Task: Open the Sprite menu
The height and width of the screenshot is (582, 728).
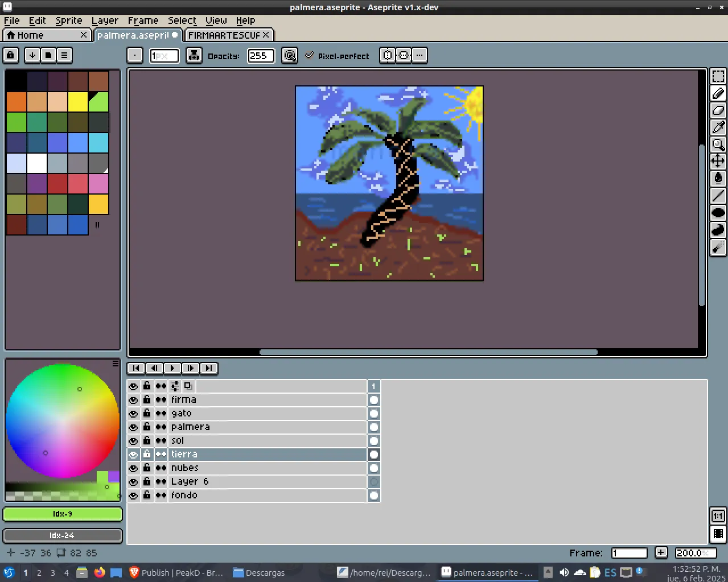Action: point(68,20)
